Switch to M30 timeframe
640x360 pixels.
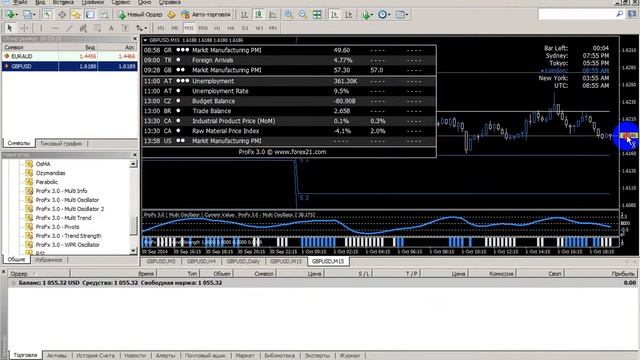(203, 28)
